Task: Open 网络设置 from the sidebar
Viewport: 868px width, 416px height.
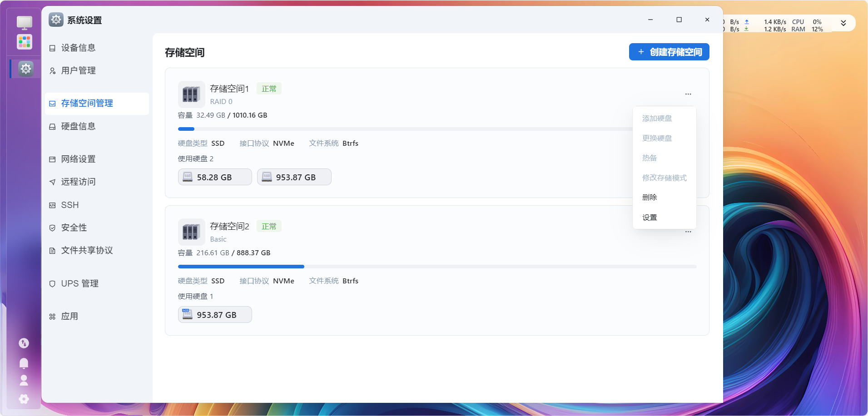Action: [79, 159]
